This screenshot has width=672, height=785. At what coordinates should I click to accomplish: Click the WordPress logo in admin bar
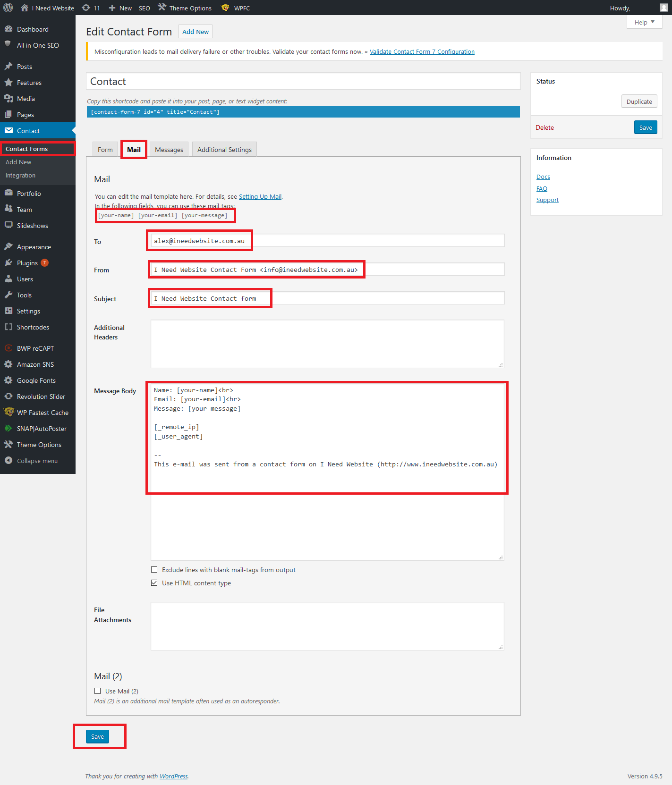click(x=8, y=8)
